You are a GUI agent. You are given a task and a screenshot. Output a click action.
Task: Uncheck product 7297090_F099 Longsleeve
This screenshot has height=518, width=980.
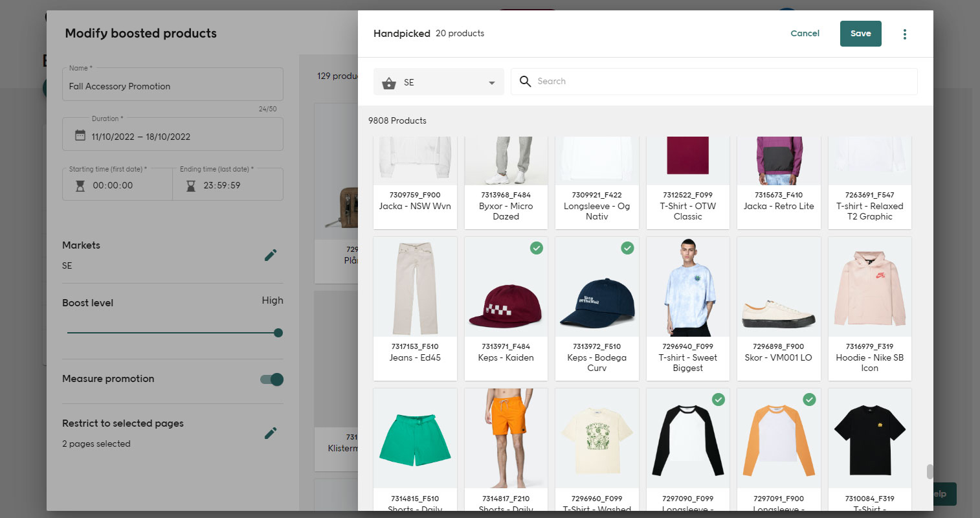pos(718,400)
